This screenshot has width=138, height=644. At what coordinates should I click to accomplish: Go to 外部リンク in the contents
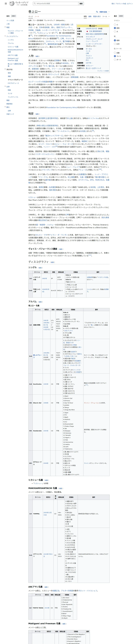(10, 114)
